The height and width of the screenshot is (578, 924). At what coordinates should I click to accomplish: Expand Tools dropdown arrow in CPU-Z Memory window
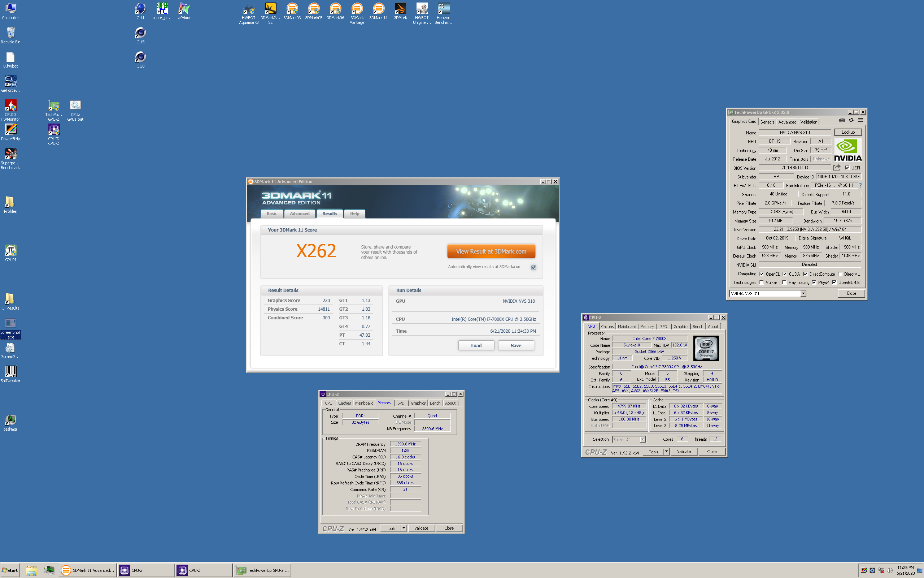404,528
